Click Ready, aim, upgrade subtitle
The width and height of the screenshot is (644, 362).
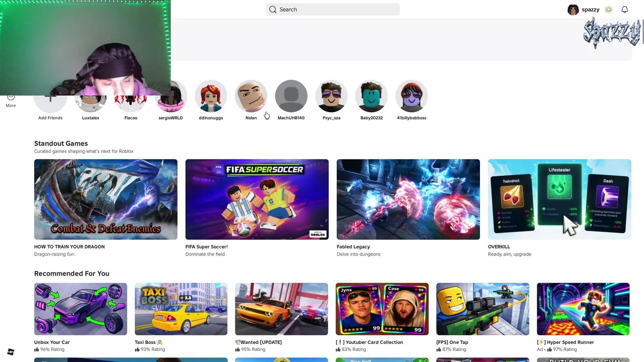[x=510, y=254]
